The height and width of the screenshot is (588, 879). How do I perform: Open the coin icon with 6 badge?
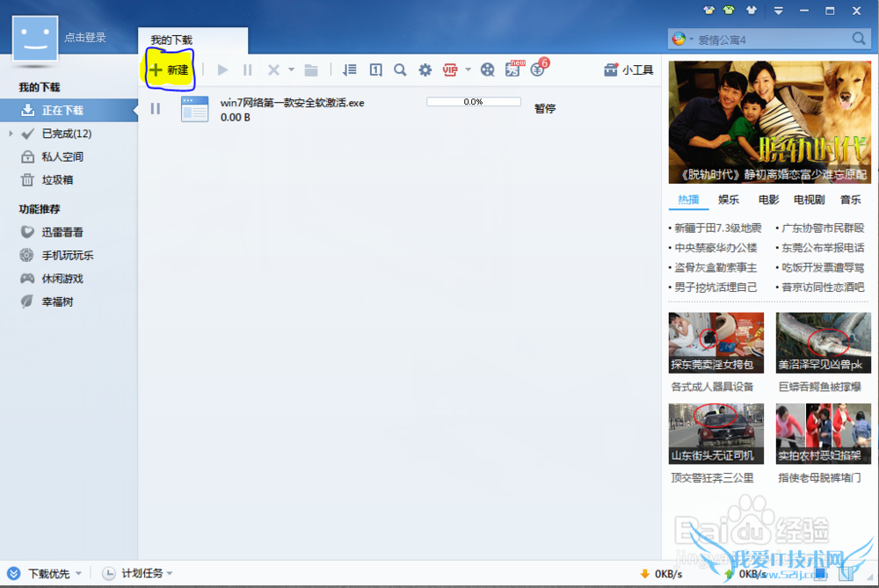539,68
